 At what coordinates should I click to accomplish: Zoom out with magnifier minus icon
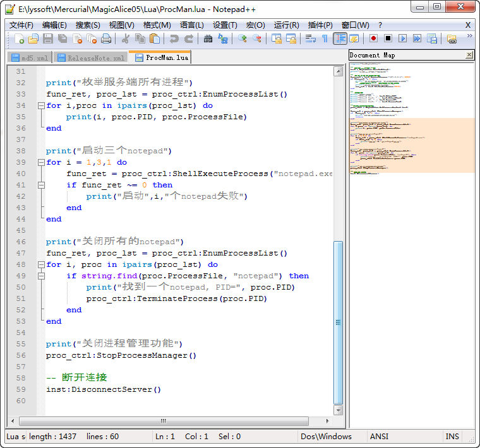(257, 39)
